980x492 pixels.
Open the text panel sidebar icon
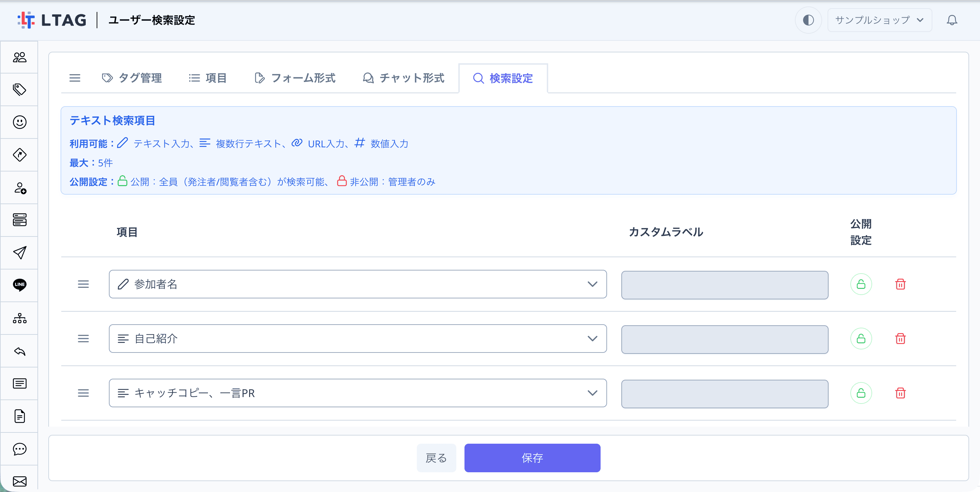(19, 383)
